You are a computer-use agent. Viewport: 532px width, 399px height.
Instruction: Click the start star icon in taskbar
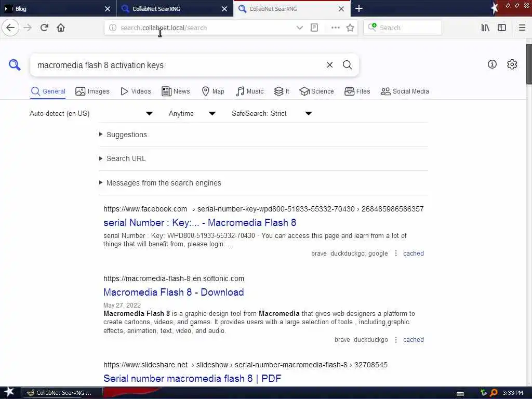9,392
